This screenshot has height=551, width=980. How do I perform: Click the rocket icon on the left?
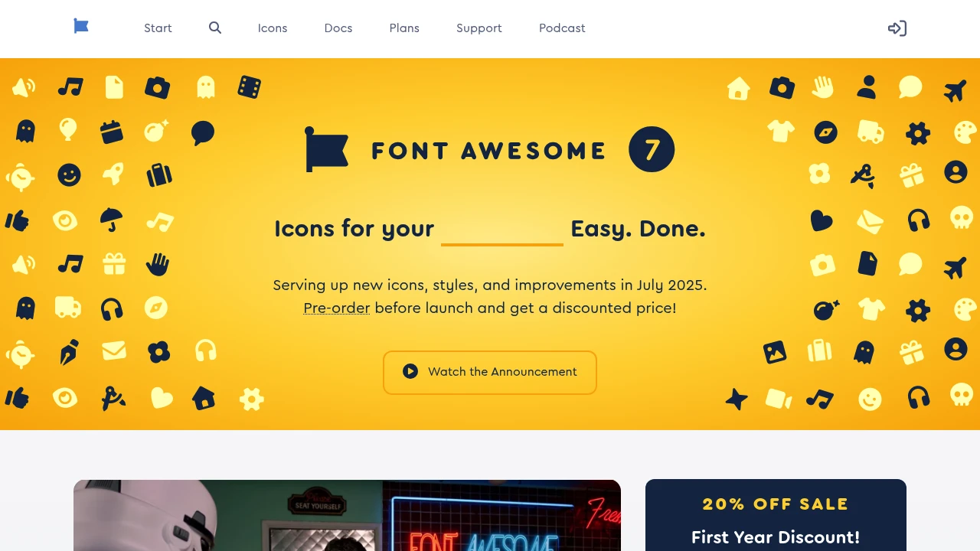click(x=113, y=174)
